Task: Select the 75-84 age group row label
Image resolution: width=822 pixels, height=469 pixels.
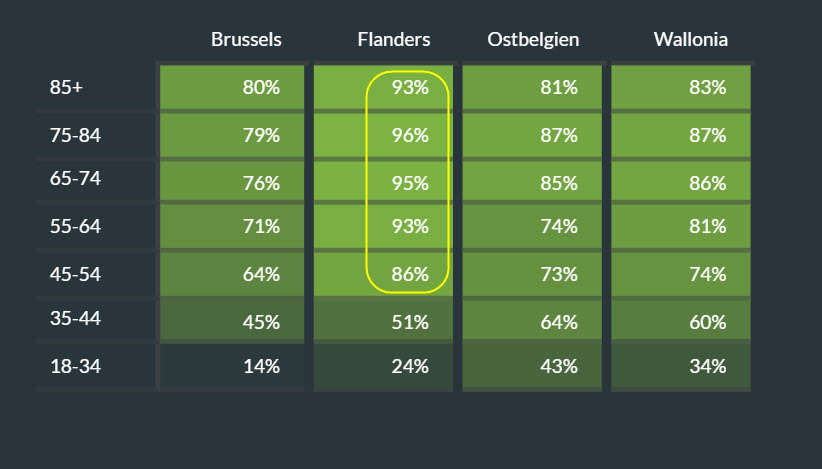Action: click(74, 135)
